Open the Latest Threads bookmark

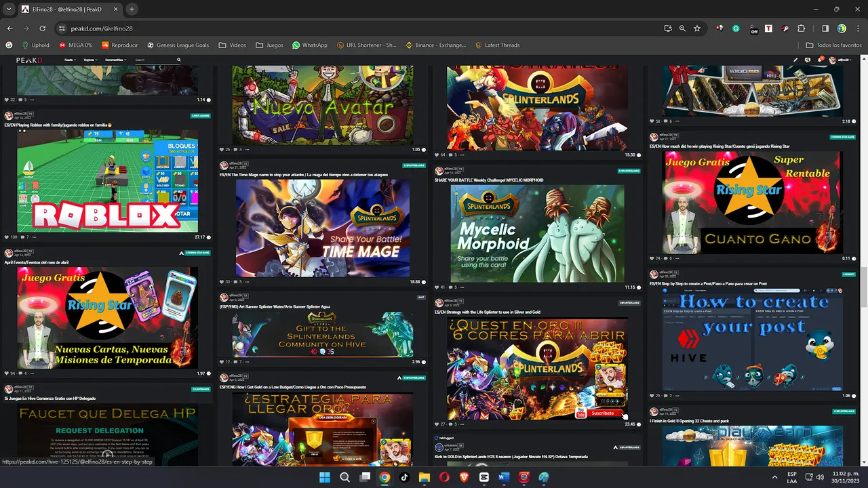click(x=496, y=45)
